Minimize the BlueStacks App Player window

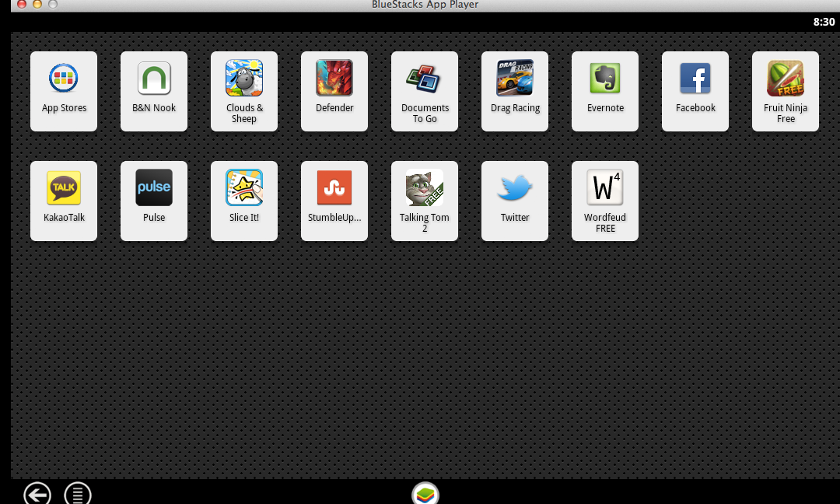click(37, 5)
